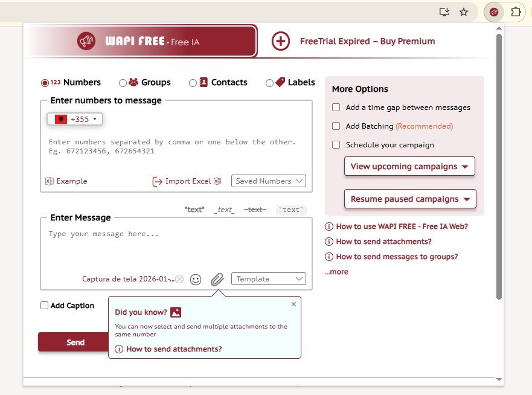Enable Schedule your campaign
This screenshot has width=532, height=395.
pos(336,144)
